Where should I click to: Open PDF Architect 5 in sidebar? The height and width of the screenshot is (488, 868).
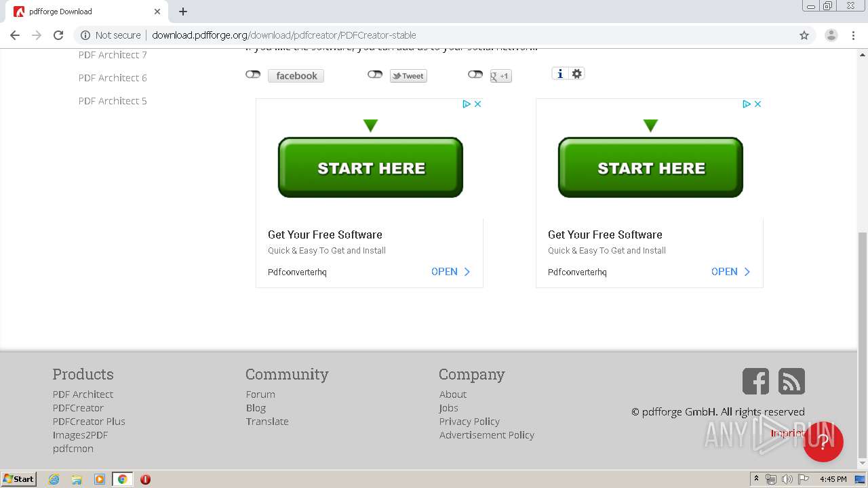pos(113,101)
